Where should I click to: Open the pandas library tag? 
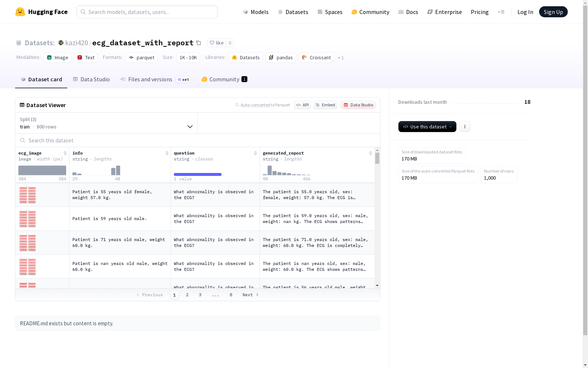[x=281, y=57]
